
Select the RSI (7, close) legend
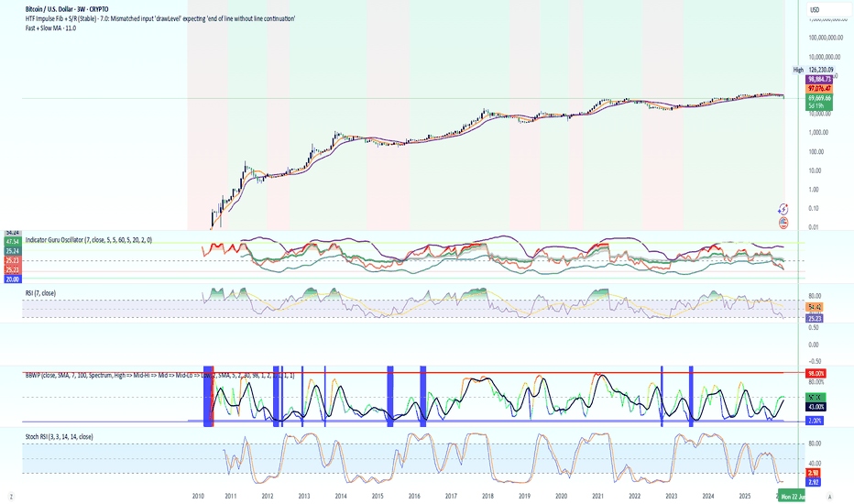(40, 293)
